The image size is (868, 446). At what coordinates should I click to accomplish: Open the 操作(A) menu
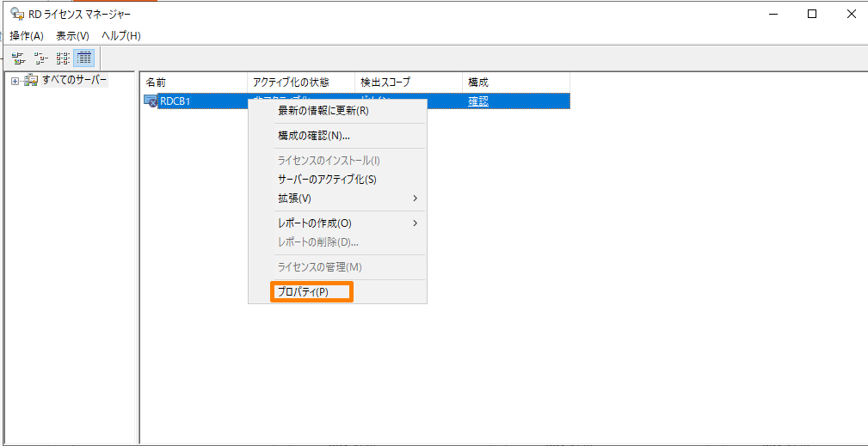pos(27,36)
